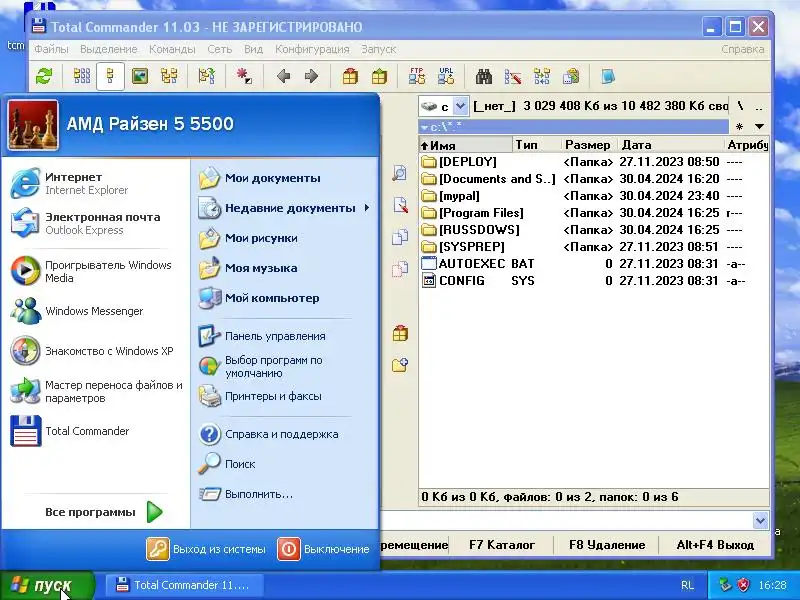Launch Total Commander from Start menu
This screenshot has width=800, height=600.
click(95, 431)
